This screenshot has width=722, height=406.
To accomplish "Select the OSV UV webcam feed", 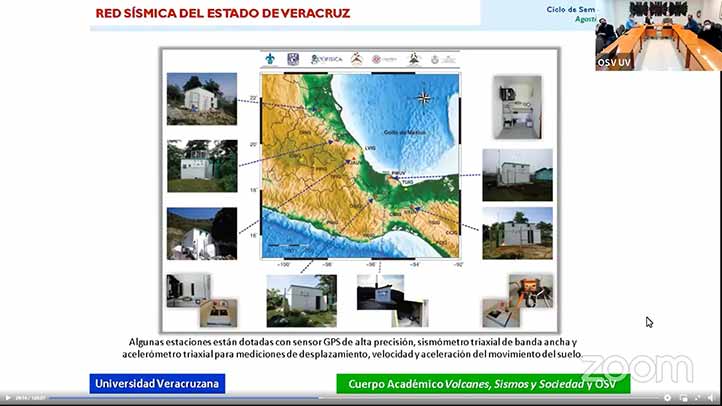I will pos(658,35).
